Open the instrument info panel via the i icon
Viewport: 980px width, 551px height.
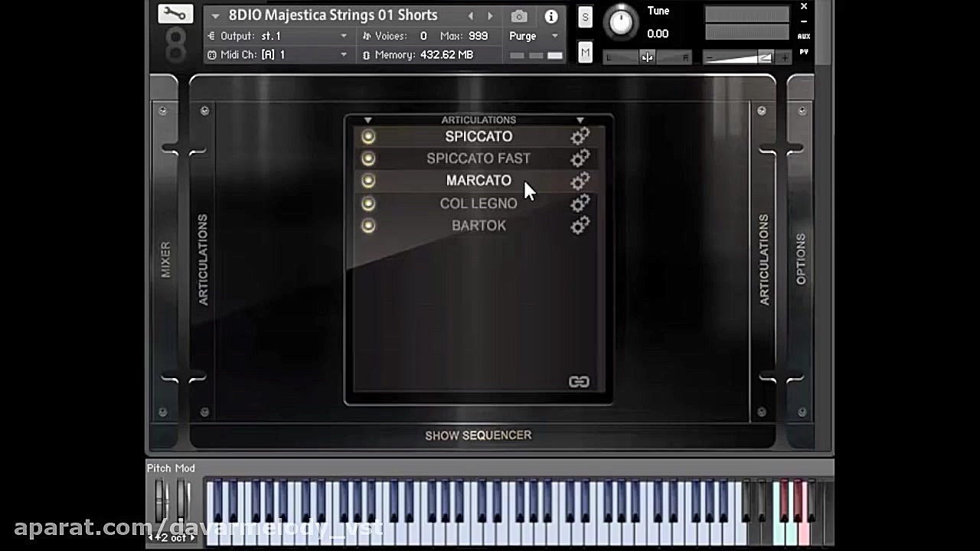click(550, 15)
